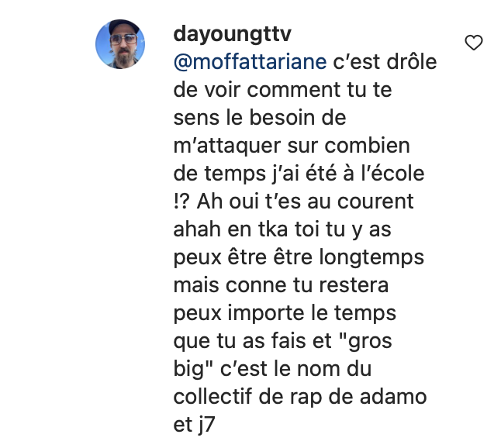Click the line "sens le besoin de"
Image resolution: width=501 pixels, height=448 pixels.
tap(260, 118)
